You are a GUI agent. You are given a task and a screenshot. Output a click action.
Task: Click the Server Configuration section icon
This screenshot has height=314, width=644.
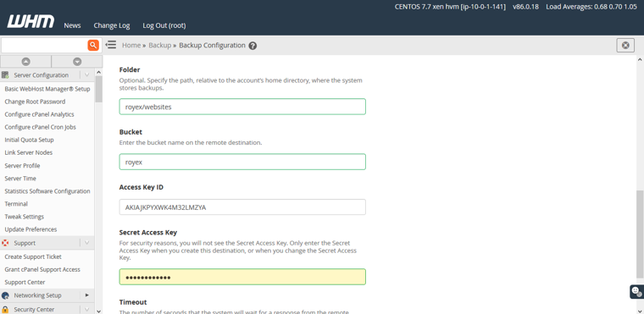[x=5, y=75]
